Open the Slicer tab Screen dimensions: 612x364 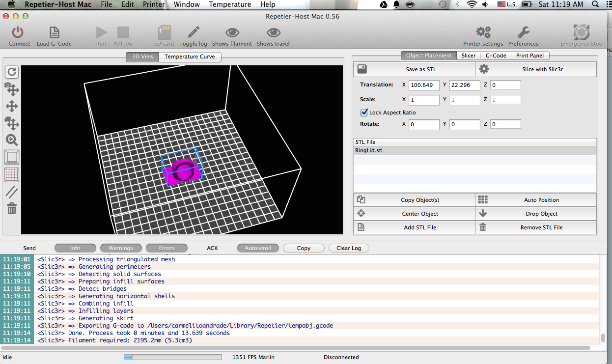[x=468, y=56]
